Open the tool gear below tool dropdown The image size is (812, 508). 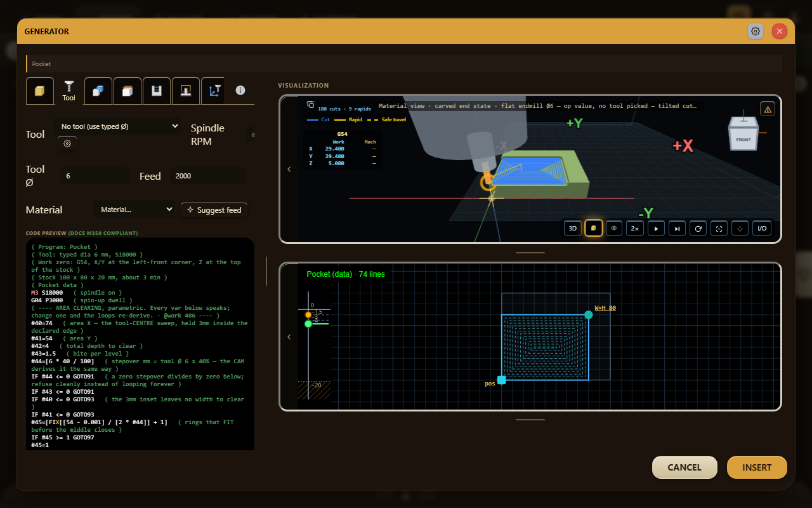[67, 144]
